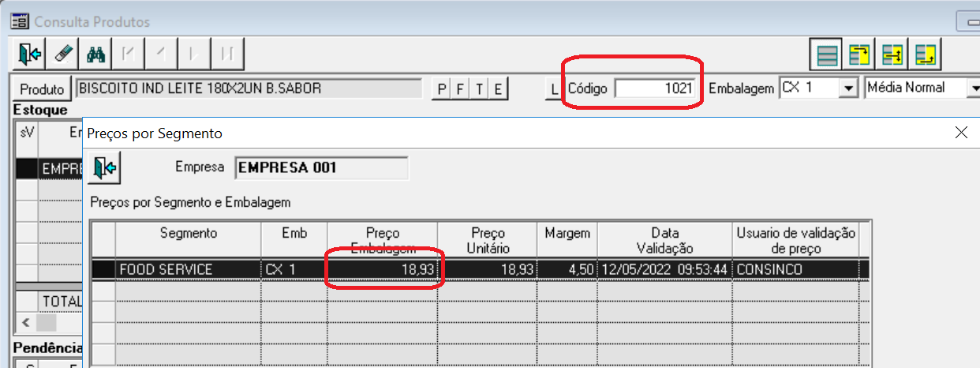
Task: Click the E button beside product name
Action: [497, 88]
